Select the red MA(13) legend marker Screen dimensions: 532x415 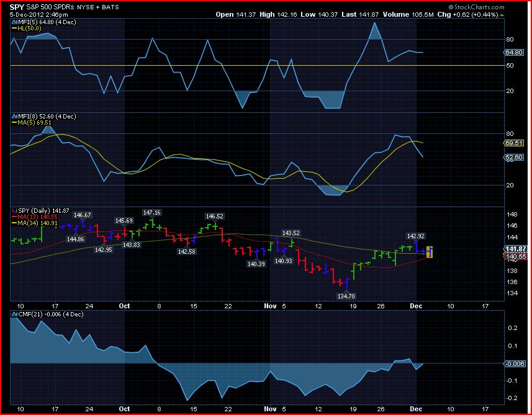tap(14, 217)
